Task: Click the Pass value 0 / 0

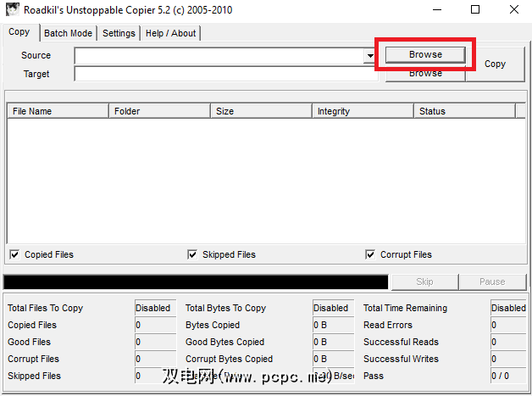Action: tap(508, 376)
